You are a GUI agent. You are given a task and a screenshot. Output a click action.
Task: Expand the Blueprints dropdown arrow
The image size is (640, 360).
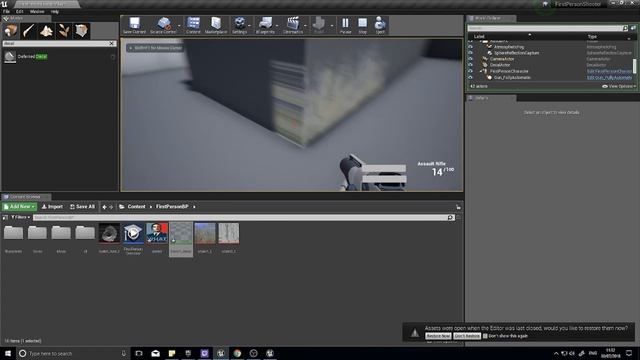pos(277,26)
